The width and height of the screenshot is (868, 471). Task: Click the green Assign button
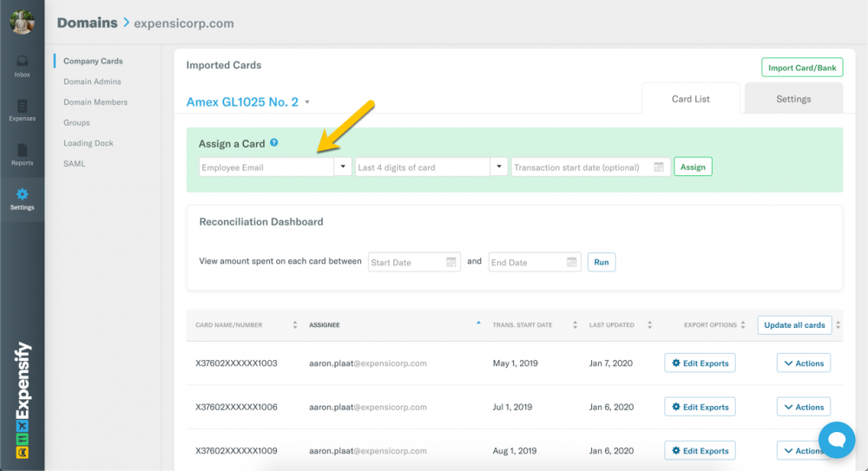[693, 167]
